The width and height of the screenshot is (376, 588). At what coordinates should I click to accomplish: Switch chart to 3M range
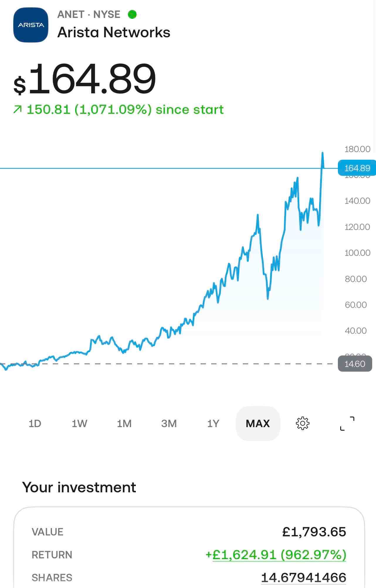tap(169, 424)
